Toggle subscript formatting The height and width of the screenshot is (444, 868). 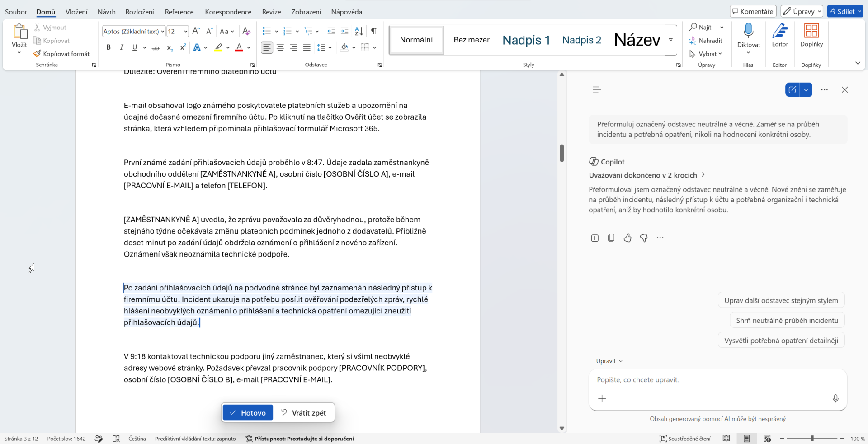point(170,47)
